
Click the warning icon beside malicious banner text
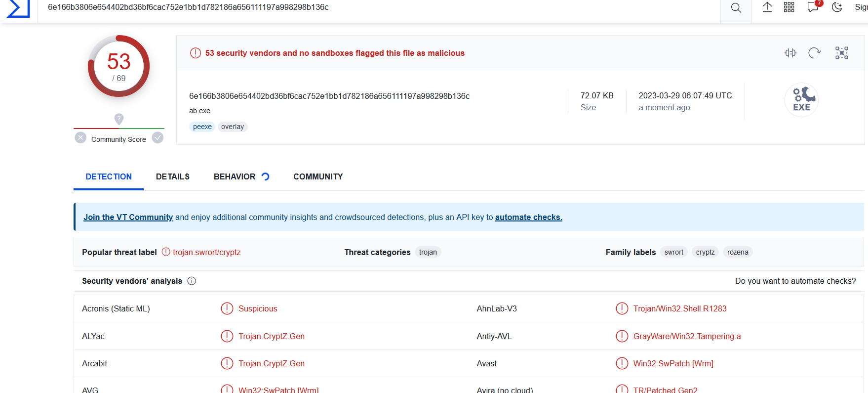tap(196, 53)
